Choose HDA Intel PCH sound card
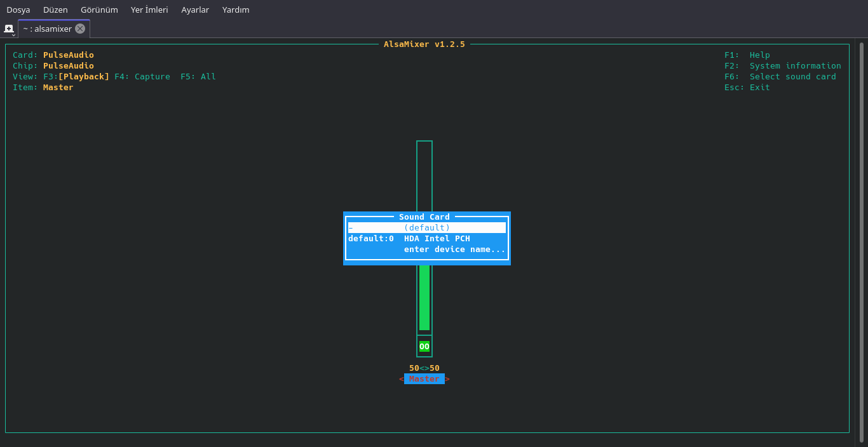This screenshot has width=868, height=447. 427,238
